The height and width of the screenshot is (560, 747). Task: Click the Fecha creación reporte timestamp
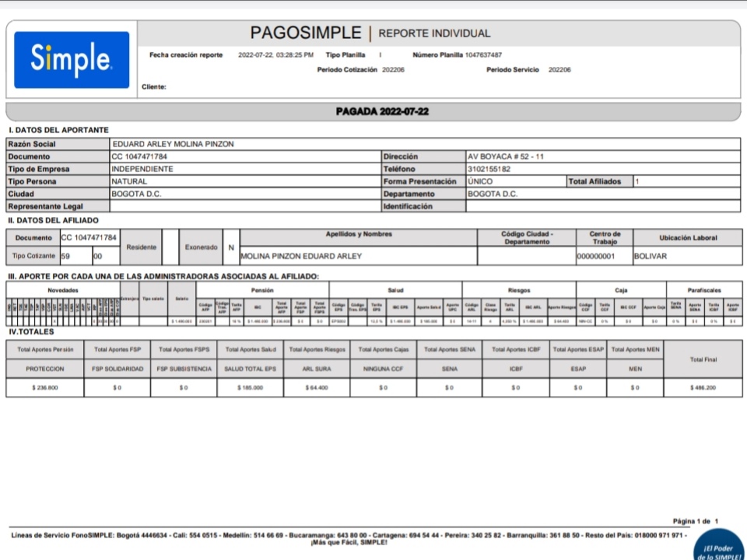pyautogui.click(x=275, y=55)
